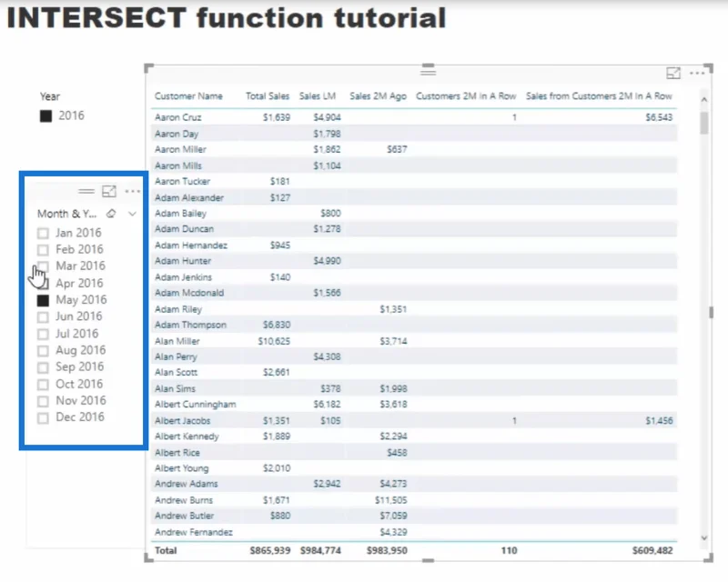Select the Adam Mcdonald customer name
The width and height of the screenshot is (728, 582).
(x=189, y=293)
